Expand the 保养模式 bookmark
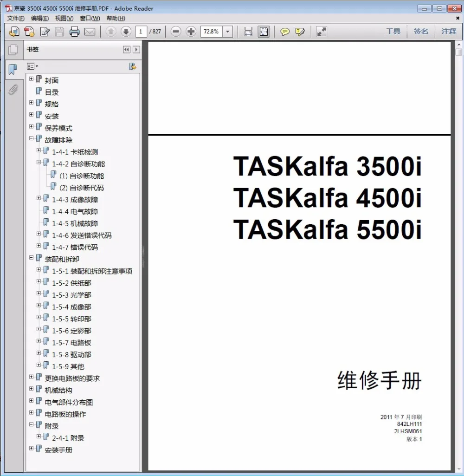 (x=31, y=126)
